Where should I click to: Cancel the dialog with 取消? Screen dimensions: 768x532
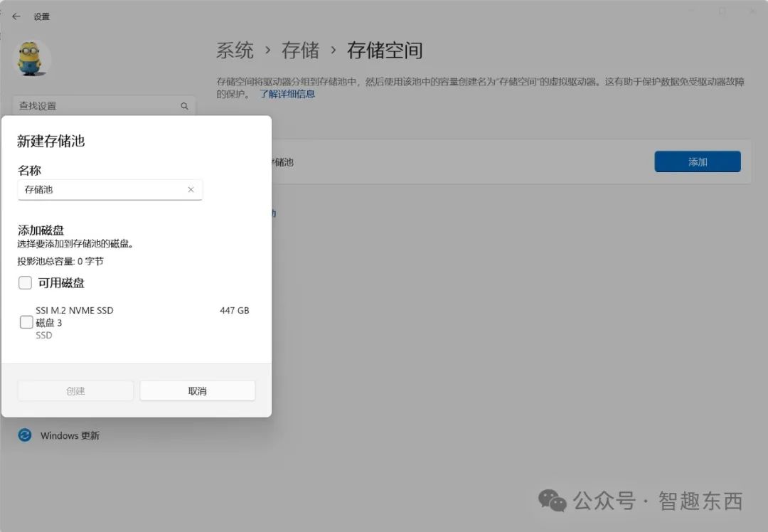point(197,390)
